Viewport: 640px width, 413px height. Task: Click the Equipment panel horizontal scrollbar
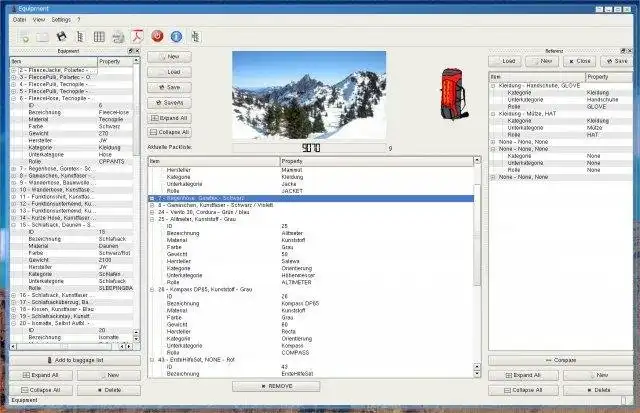click(72, 346)
